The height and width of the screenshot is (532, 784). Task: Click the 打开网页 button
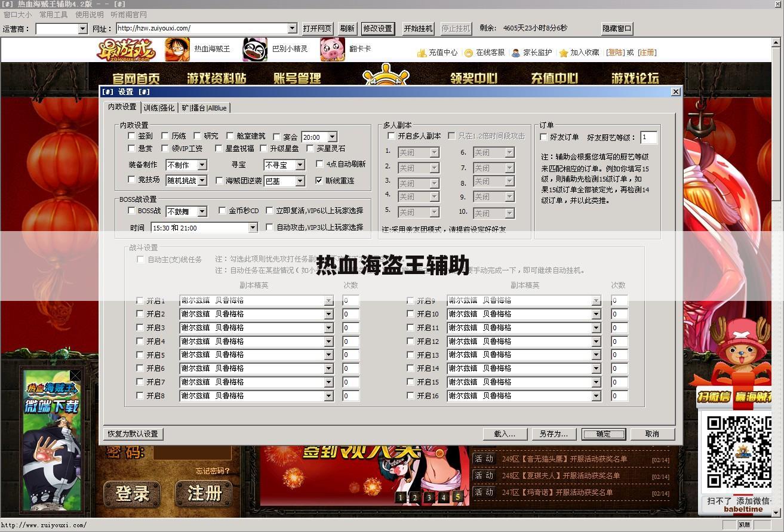(317, 29)
